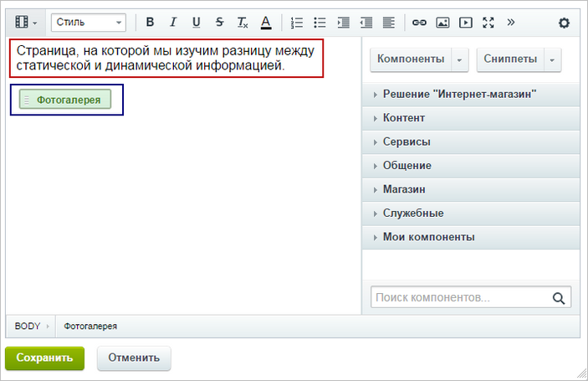The image size is (588, 381).
Task: Underline the selected text
Action: pos(196,23)
